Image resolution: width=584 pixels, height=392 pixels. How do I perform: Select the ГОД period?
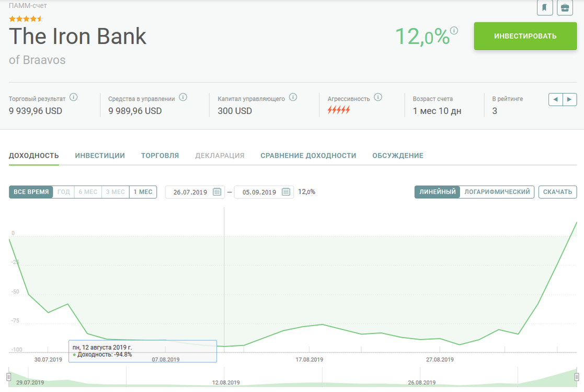[64, 192]
